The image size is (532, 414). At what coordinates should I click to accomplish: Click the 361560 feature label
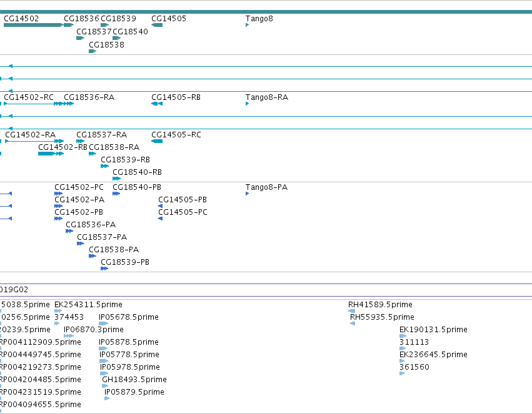[414, 368]
